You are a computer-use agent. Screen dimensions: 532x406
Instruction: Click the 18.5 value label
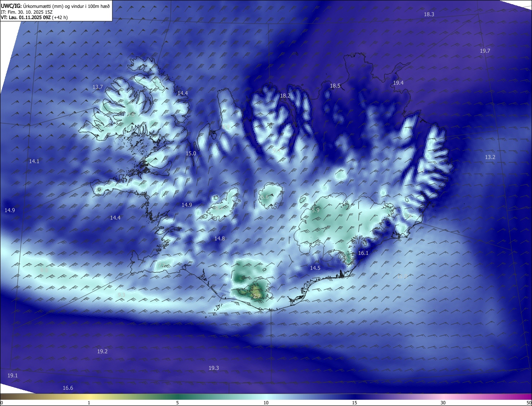pyautogui.click(x=335, y=86)
